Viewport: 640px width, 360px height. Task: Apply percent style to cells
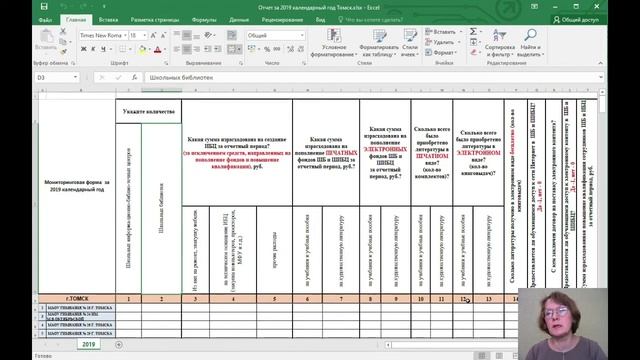[x=267, y=49]
